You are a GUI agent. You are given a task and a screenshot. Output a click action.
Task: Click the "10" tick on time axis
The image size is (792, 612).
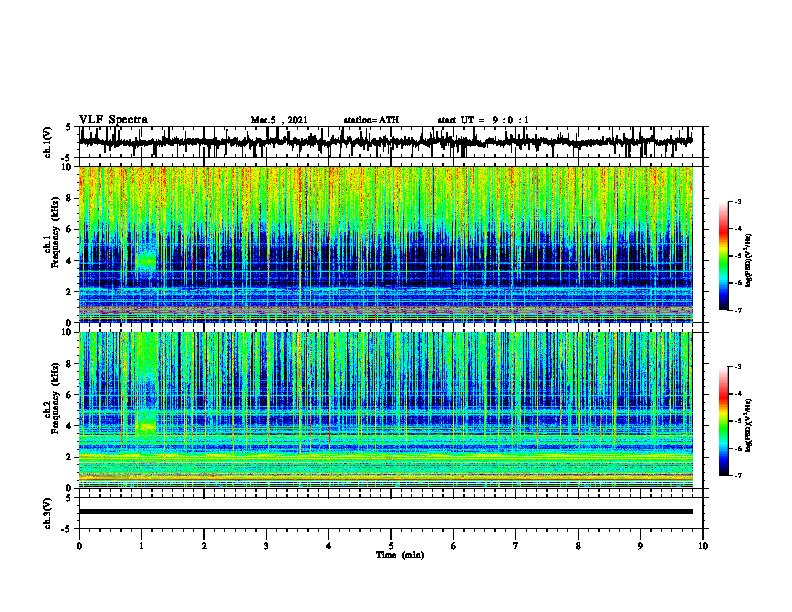click(703, 546)
